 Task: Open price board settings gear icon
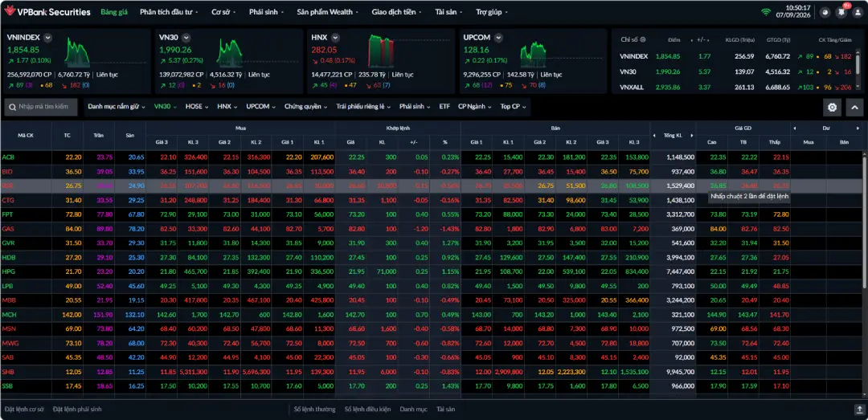click(832, 108)
